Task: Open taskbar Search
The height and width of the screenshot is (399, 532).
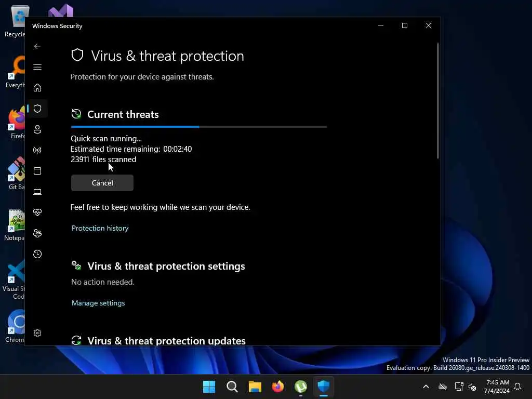Action: (232, 387)
